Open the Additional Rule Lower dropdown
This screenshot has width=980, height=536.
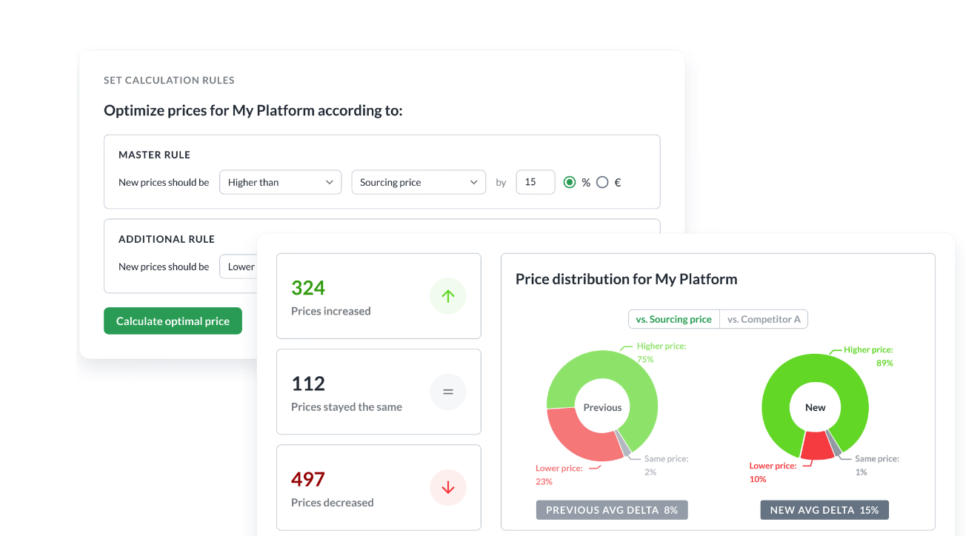(241, 267)
